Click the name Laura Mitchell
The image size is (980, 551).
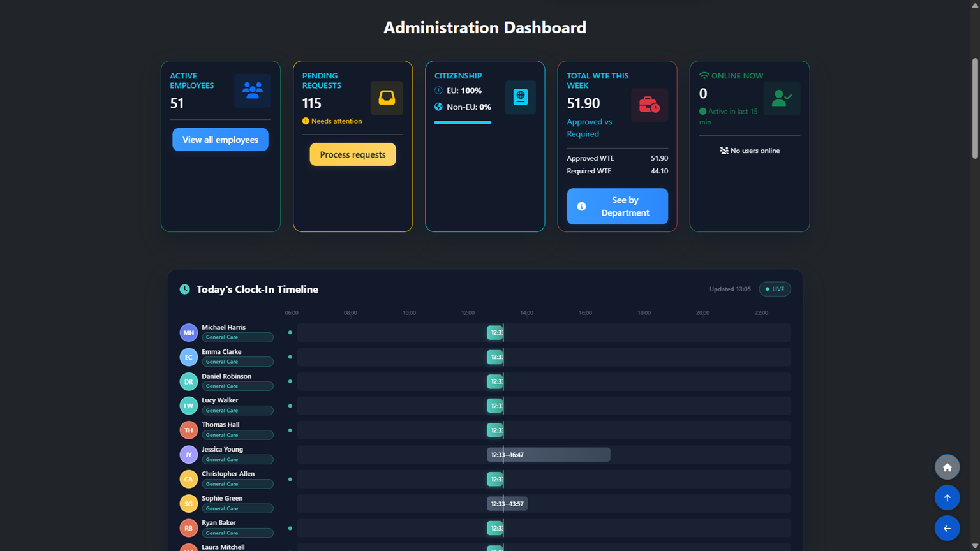(x=223, y=547)
